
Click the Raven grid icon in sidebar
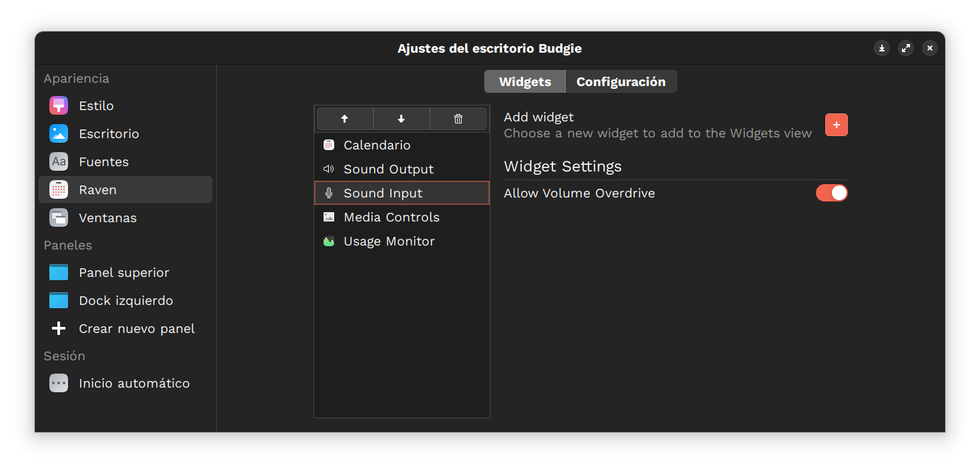[58, 189]
